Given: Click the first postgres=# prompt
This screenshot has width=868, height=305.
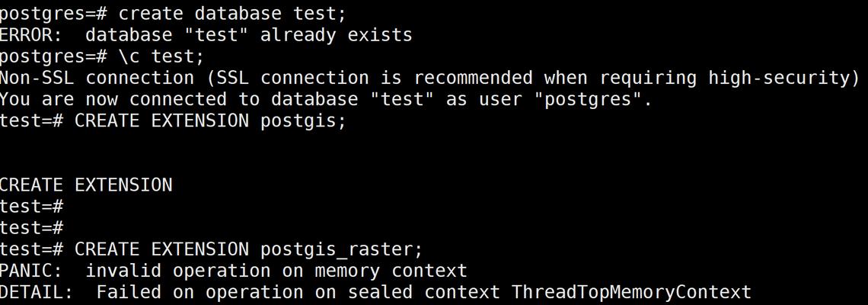Looking at the screenshot, I should click(x=54, y=13).
